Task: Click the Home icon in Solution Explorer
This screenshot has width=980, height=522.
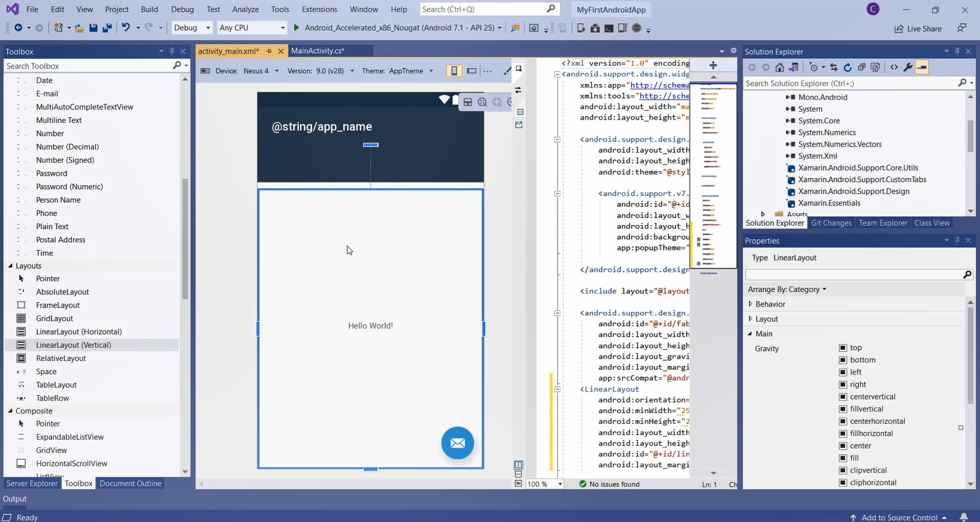Action: pos(780,67)
